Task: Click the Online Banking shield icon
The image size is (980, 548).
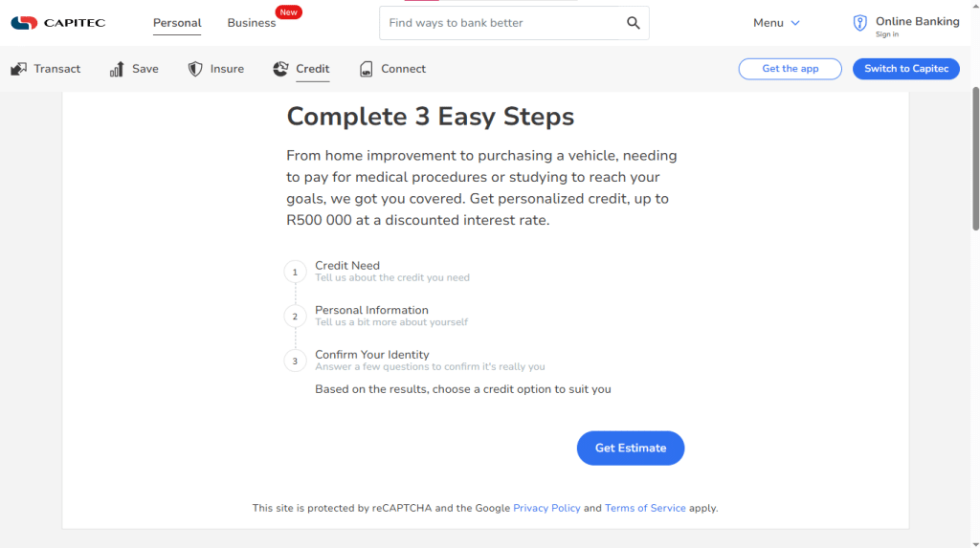Action: pyautogui.click(x=860, y=23)
